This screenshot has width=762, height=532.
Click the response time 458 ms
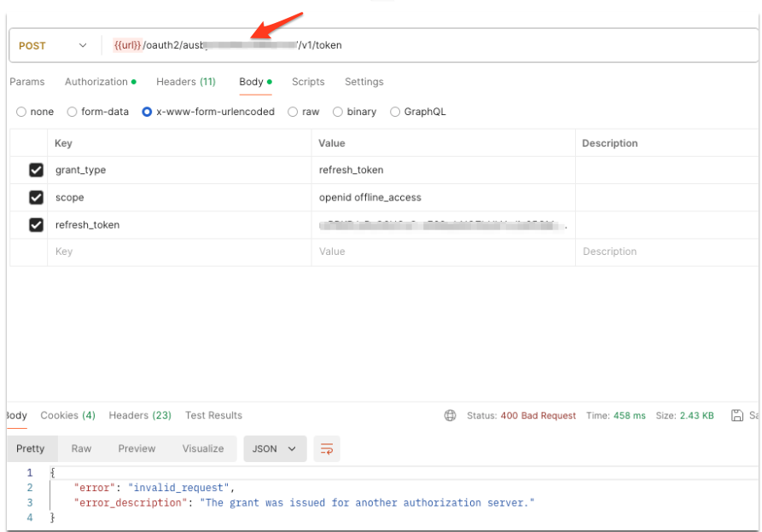click(x=630, y=415)
